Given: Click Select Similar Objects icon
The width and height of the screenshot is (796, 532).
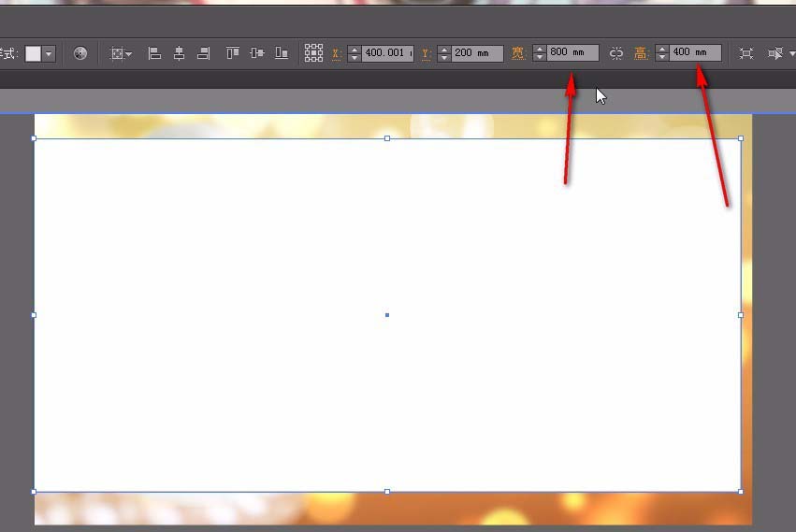Looking at the screenshot, I should [x=775, y=52].
